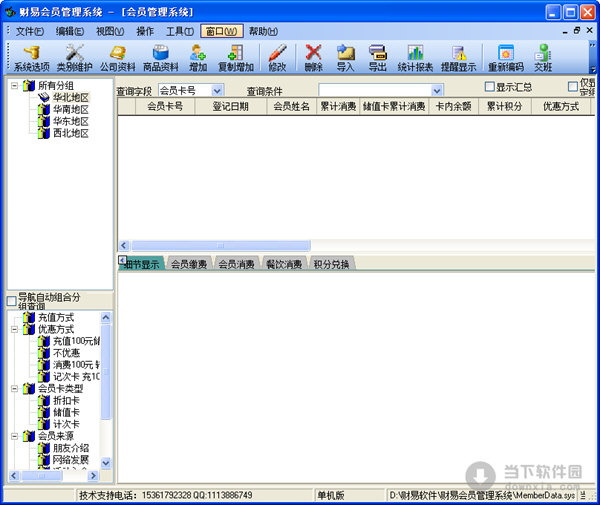600x505 pixels.
Task: Collapse 会员来源 tree node
Action: [15, 436]
